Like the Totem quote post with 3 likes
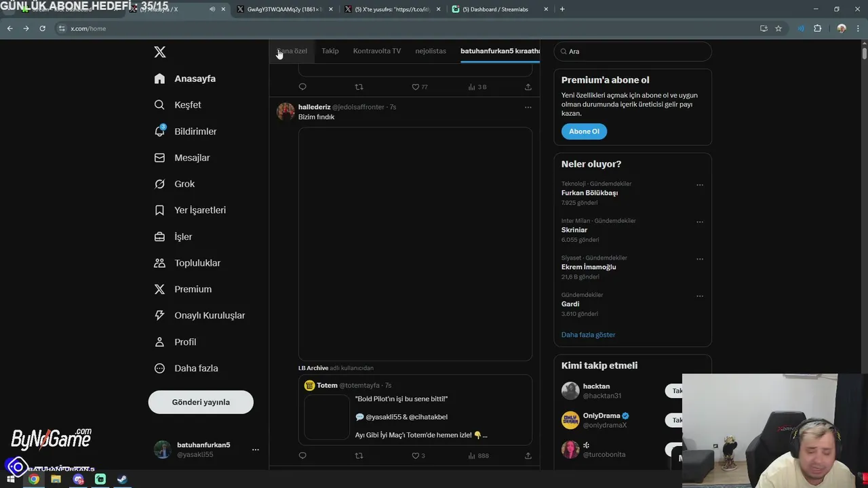This screenshot has width=868, height=488. [x=418, y=455]
